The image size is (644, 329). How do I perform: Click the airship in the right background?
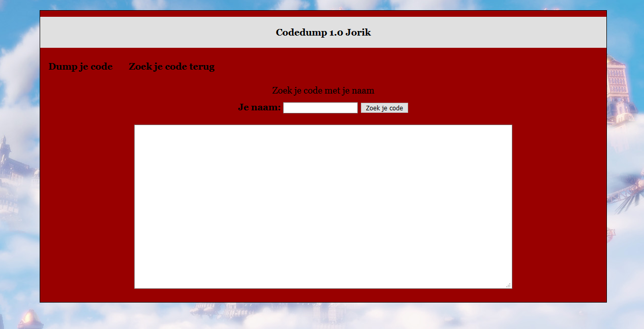click(x=626, y=193)
